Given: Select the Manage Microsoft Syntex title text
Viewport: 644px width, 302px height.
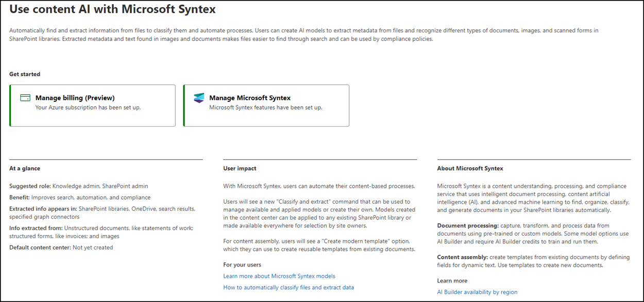Looking at the screenshot, I should click(249, 97).
